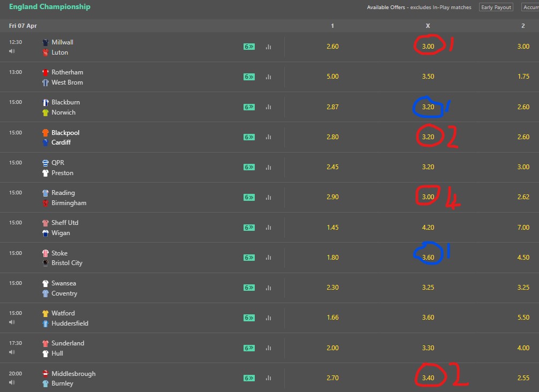The image size is (539, 392).
Task: Open stats chart icon for Middlesbrough v Burnley
Action: tap(269, 378)
